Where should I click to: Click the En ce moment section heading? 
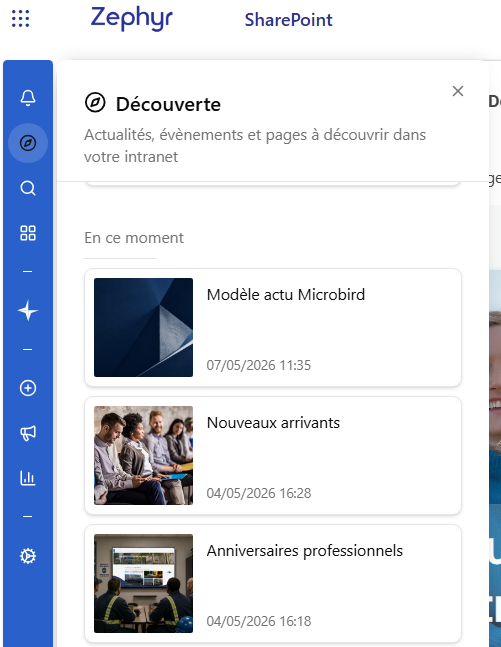pos(134,238)
